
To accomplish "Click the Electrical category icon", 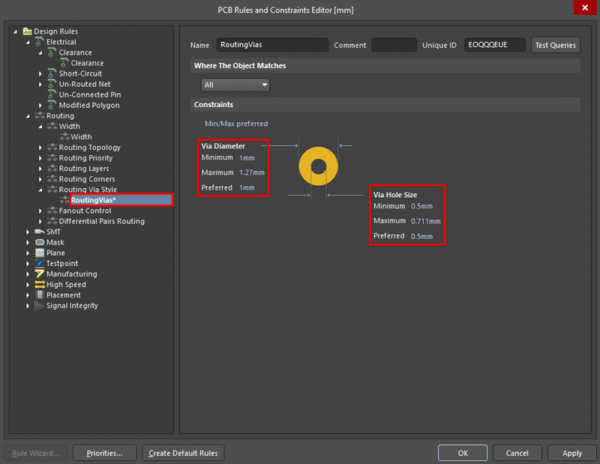I will pyautogui.click(x=39, y=42).
